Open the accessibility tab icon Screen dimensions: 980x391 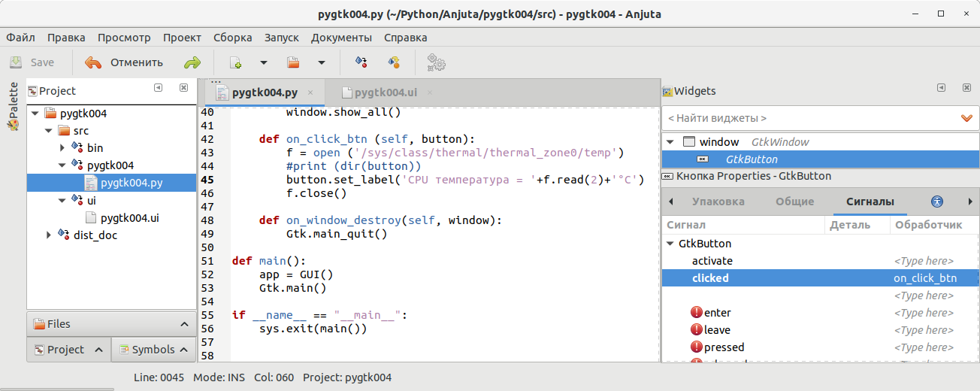[x=936, y=202]
